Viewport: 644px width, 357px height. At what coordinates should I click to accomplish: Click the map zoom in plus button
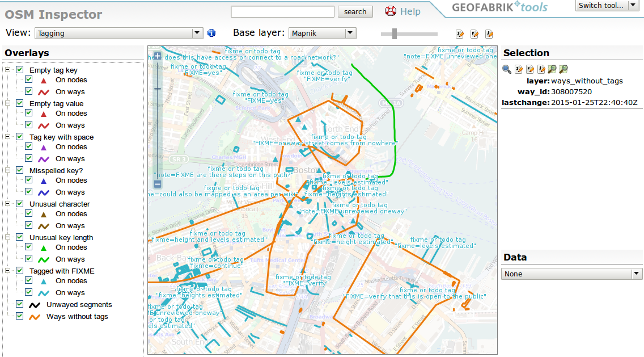158,56
